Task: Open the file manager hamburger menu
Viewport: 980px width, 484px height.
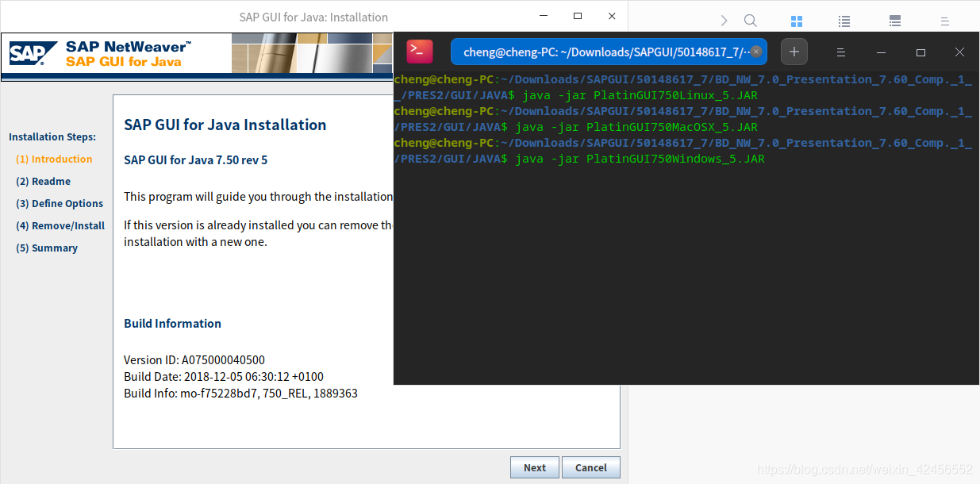Action: pos(944,21)
